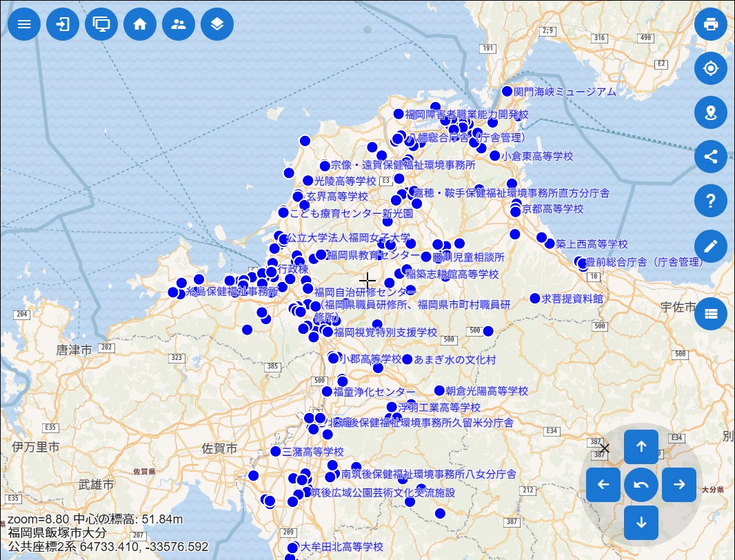
Task: Pan the map up with arrow
Action: coord(641,447)
